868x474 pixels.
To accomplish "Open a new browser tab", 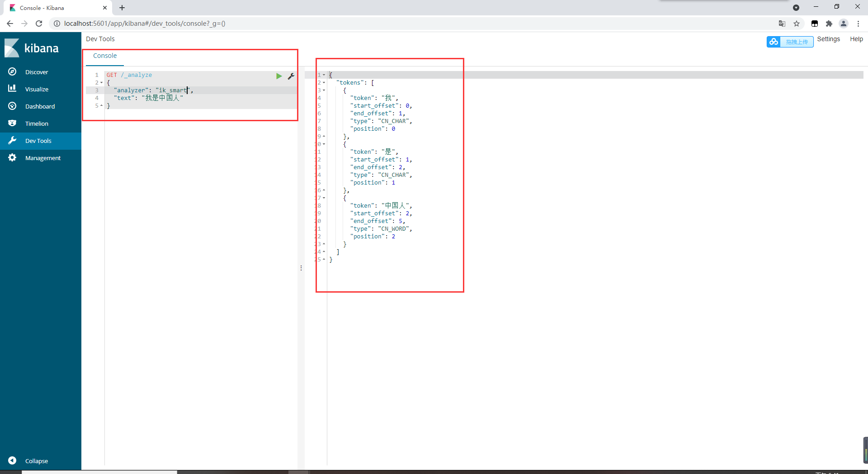I will 122,8.
